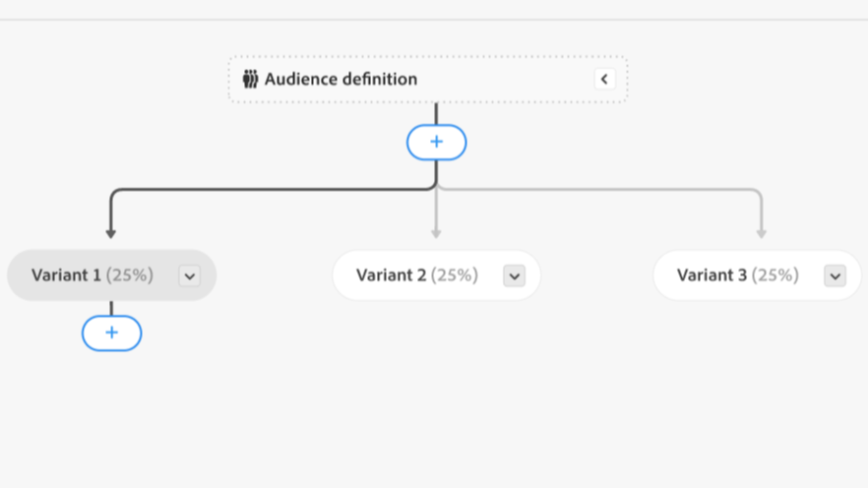Add a step below Variant 1
868x488 pixels.
[111, 334]
